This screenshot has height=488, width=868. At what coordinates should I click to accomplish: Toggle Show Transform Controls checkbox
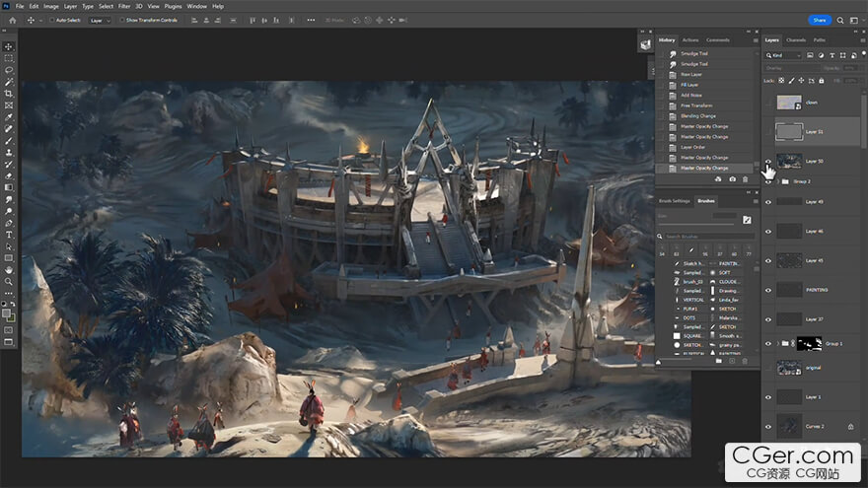121,20
